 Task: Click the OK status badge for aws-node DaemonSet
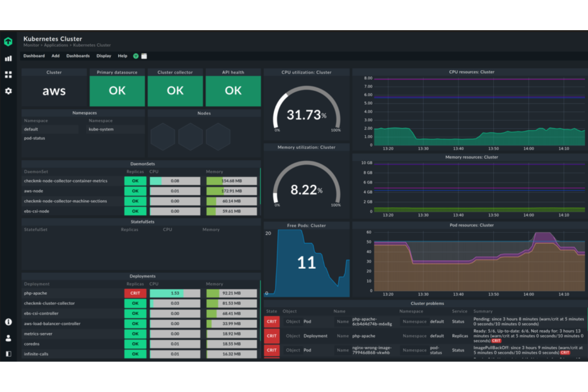135,191
